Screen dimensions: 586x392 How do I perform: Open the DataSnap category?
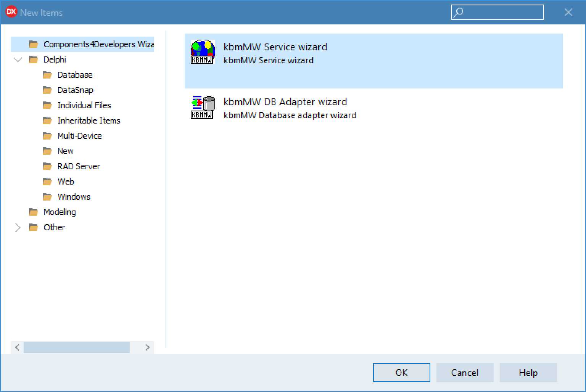tap(75, 90)
